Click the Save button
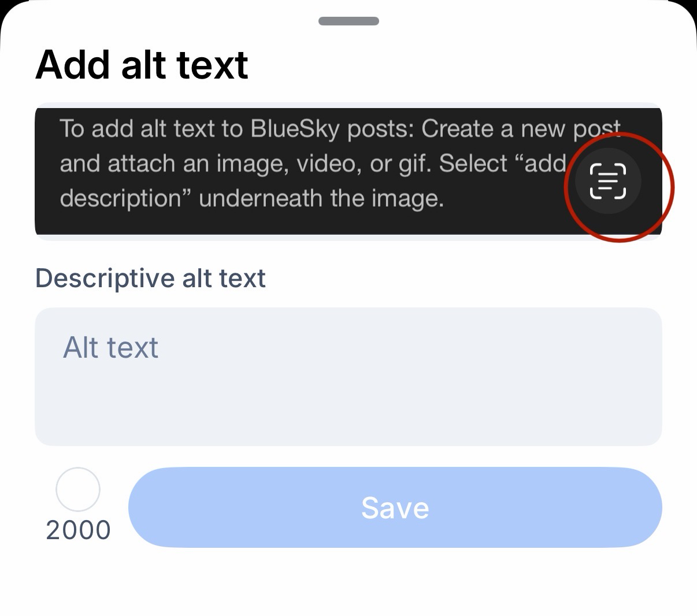 pyautogui.click(x=395, y=507)
